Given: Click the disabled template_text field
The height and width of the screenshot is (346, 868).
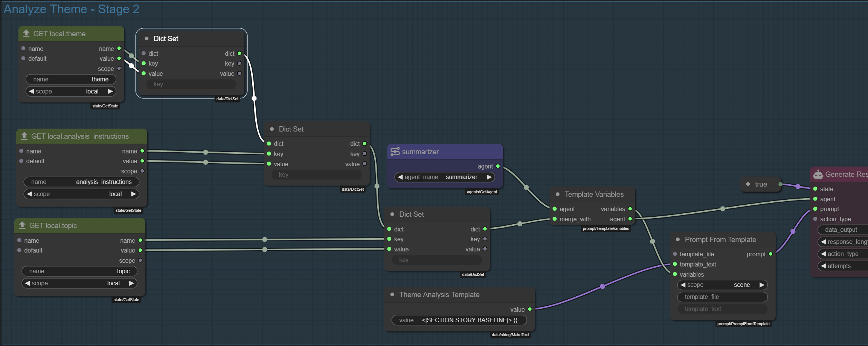Looking at the screenshot, I should [722, 309].
